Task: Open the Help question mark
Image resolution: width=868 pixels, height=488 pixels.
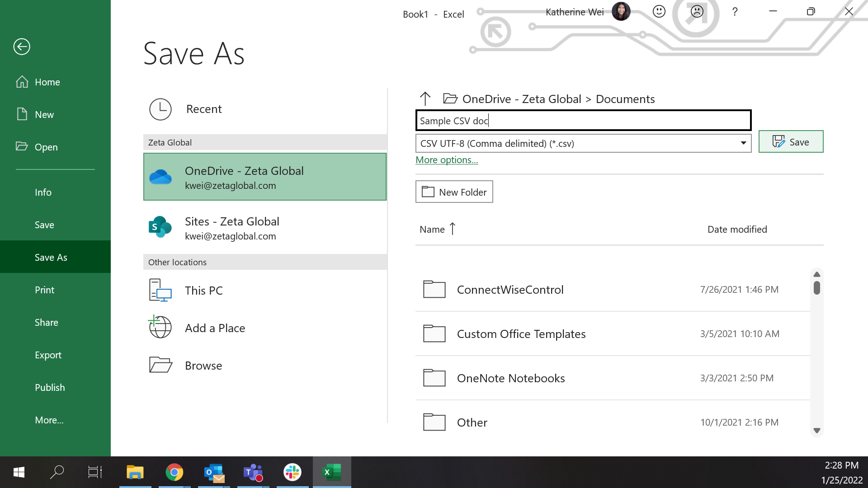Action: point(735,12)
